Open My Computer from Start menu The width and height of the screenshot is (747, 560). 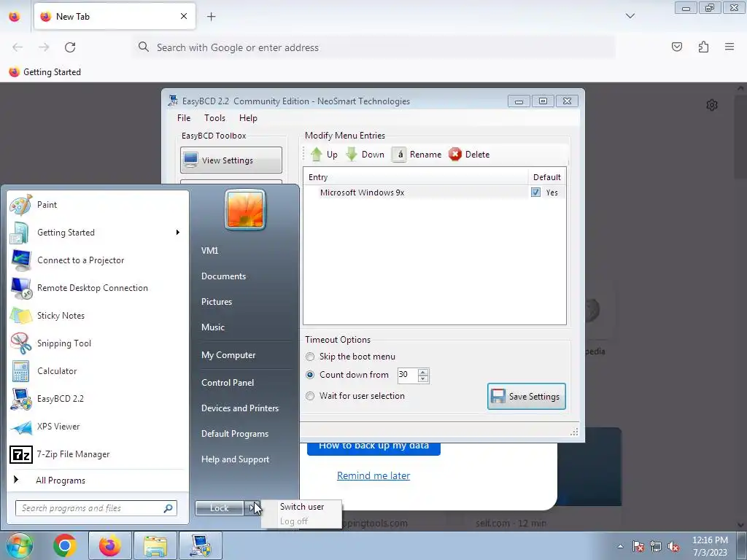pyautogui.click(x=228, y=355)
